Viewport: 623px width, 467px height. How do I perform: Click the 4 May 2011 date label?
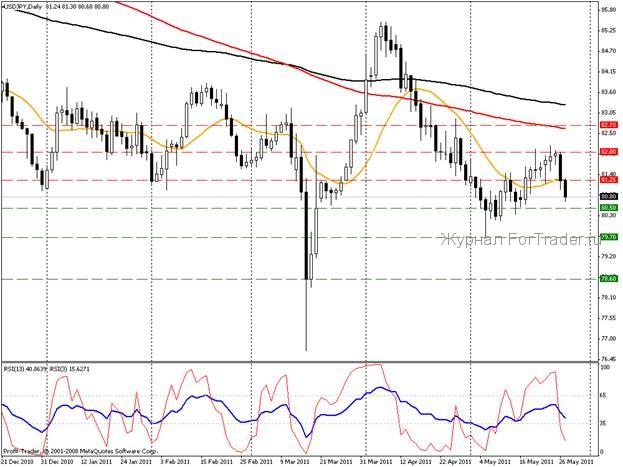[495, 462]
